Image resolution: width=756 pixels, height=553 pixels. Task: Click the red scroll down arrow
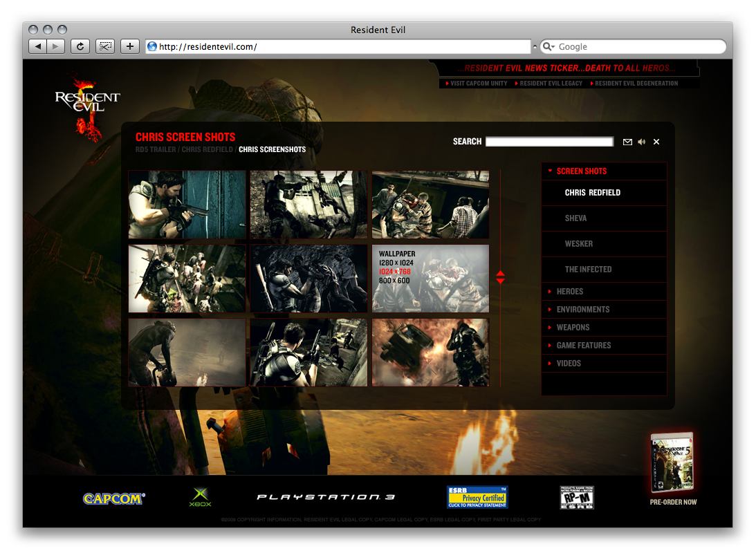tap(501, 281)
